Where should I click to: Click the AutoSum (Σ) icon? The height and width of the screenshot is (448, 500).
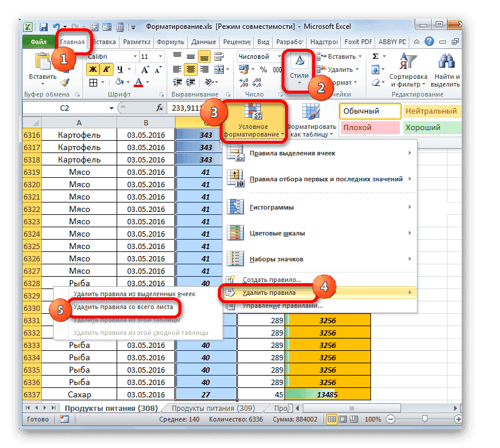(375, 55)
